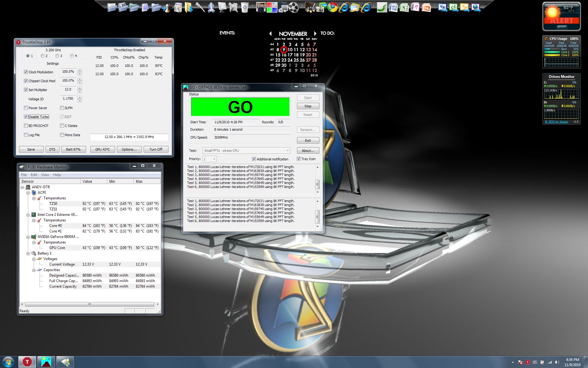Open the downloads folder dock icon
The width and height of the screenshot is (588, 368).
(189, 7)
